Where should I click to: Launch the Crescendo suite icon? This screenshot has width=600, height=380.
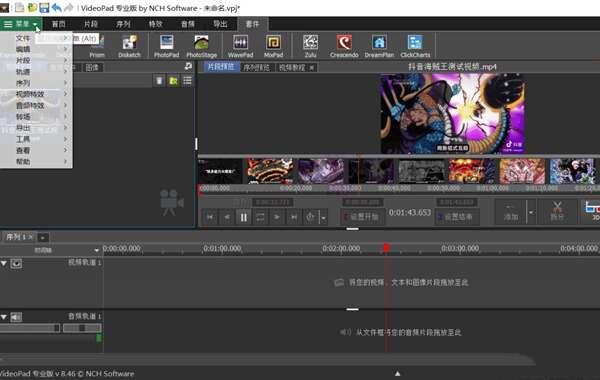pos(344,46)
